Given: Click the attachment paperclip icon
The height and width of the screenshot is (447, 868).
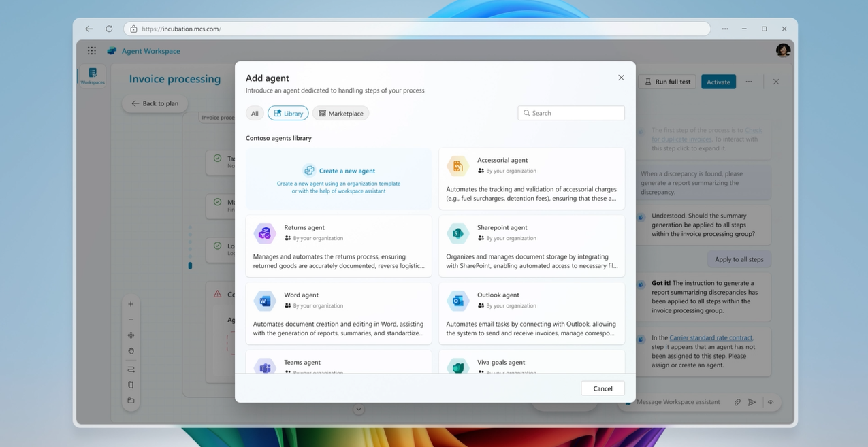Looking at the screenshot, I should [737, 402].
